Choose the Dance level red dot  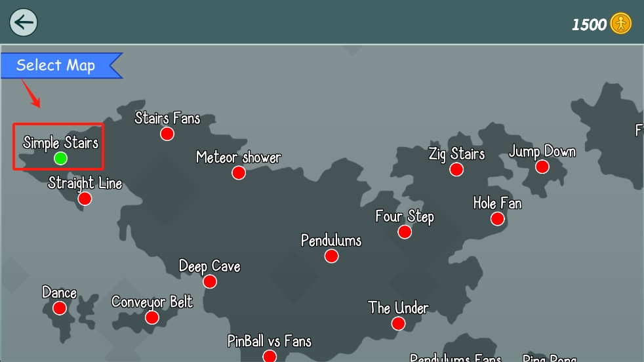pyautogui.click(x=60, y=308)
